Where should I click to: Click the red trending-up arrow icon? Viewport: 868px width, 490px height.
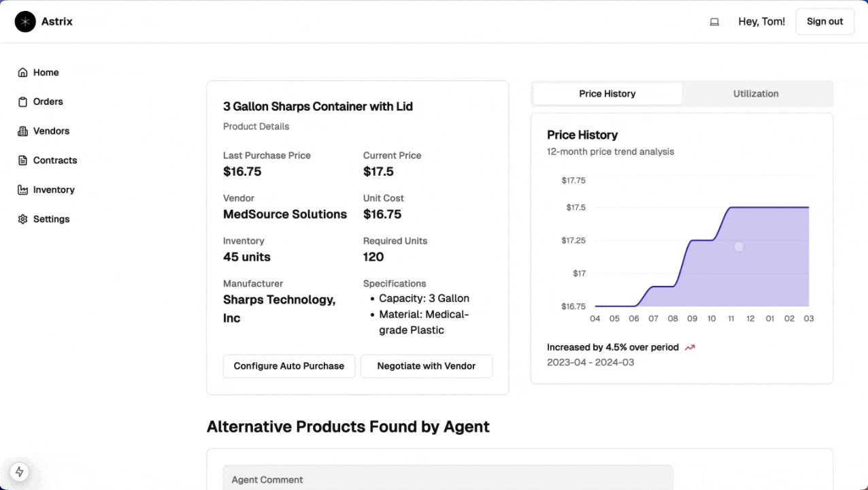(x=690, y=348)
